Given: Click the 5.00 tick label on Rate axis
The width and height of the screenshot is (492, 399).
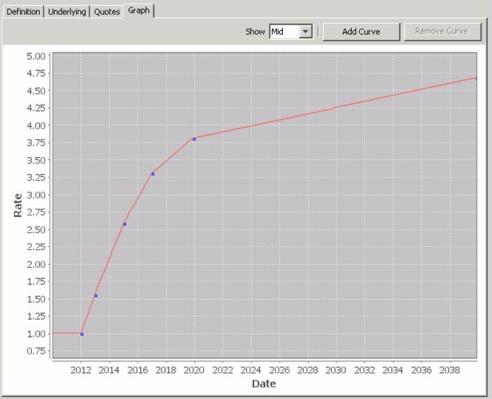Looking at the screenshot, I should click(x=36, y=56).
